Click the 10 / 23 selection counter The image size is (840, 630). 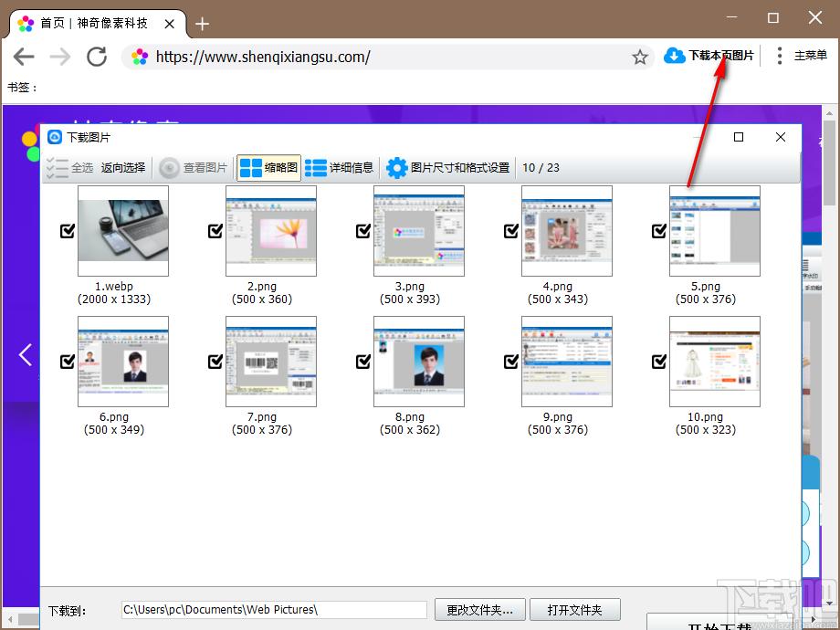pyautogui.click(x=541, y=168)
